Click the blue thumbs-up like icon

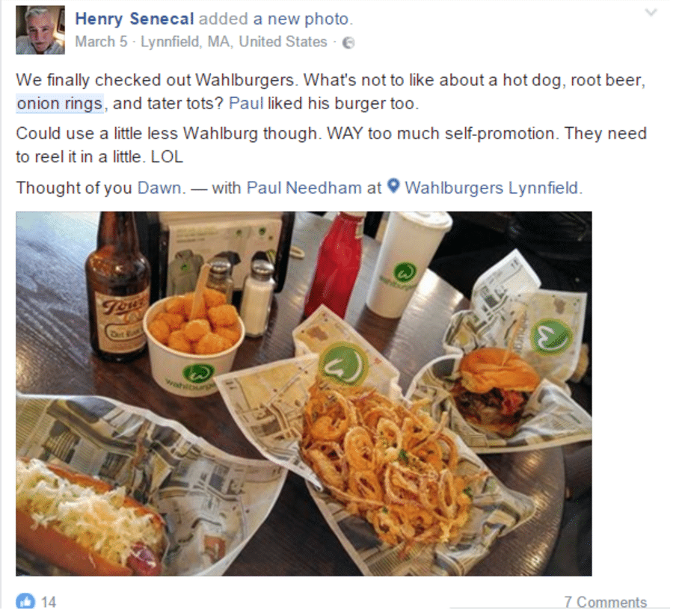25,601
